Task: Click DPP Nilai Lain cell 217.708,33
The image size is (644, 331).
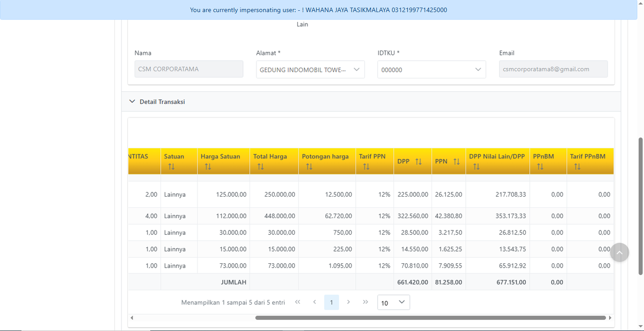Action: [x=510, y=194]
